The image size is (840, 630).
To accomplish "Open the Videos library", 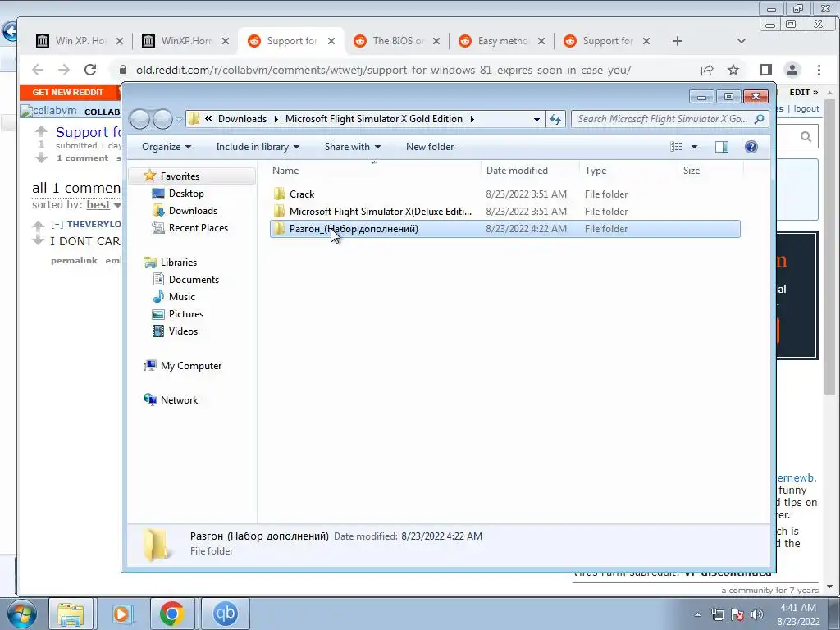I will [x=183, y=331].
